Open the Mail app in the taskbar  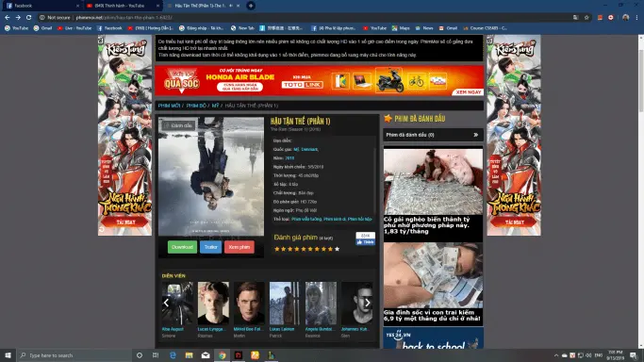206,355
